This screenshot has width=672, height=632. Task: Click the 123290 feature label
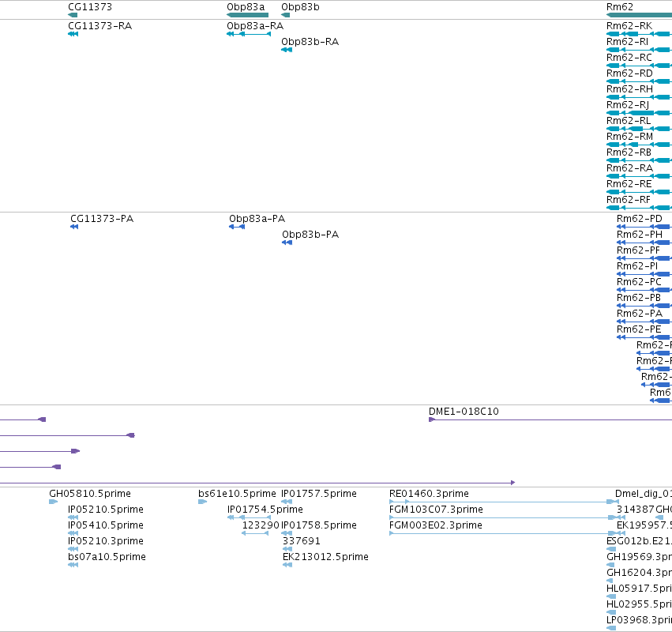pos(261,525)
